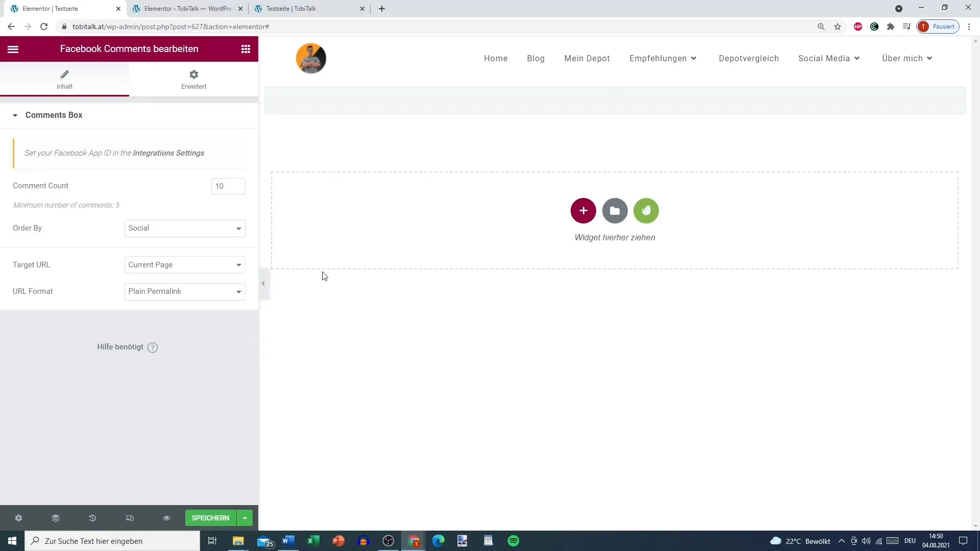Viewport: 980px width, 551px height.
Task: Open the media control playlist icon
Action: pyautogui.click(x=907, y=27)
